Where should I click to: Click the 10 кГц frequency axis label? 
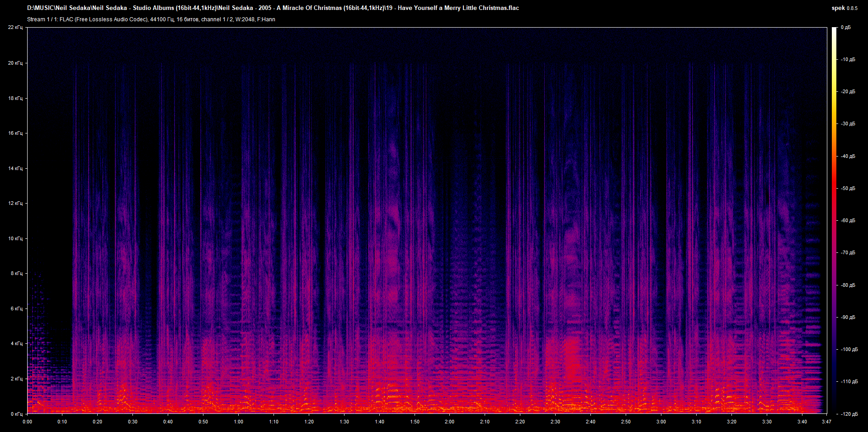coord(15,238)
